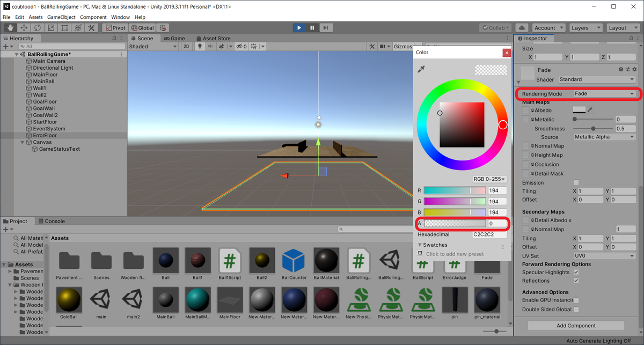Click the grid snapping icon beside Global
Screen dimensions: 644x345
[x=163, y=28]
